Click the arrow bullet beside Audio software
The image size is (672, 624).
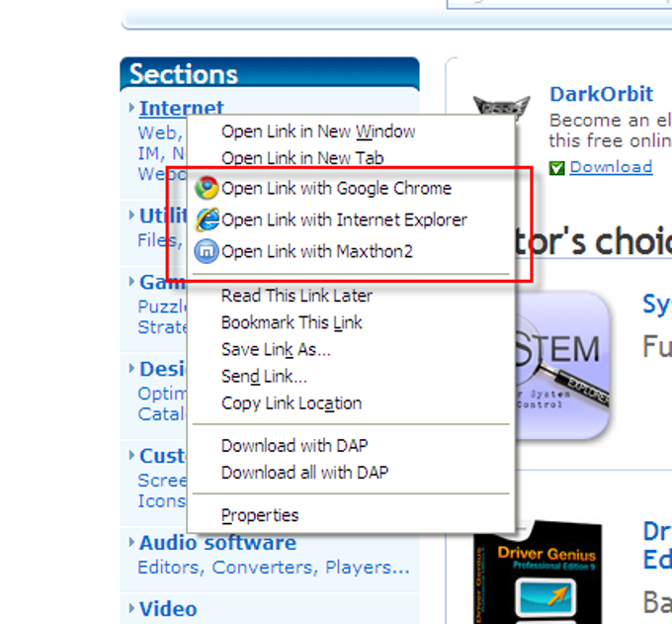(131, 543)
